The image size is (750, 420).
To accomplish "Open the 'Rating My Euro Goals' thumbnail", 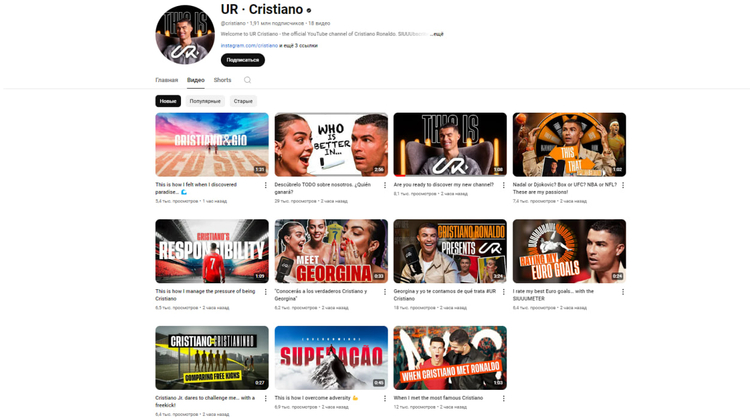I will pos(569,251).
